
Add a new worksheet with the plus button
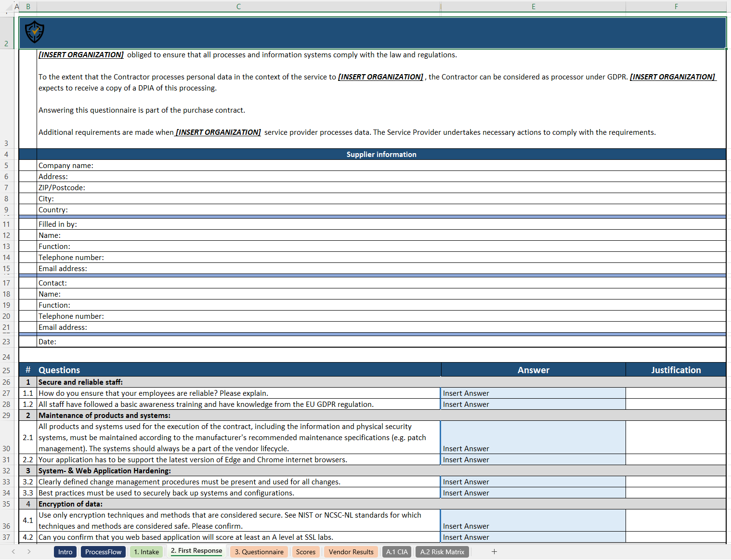(494, 552)
